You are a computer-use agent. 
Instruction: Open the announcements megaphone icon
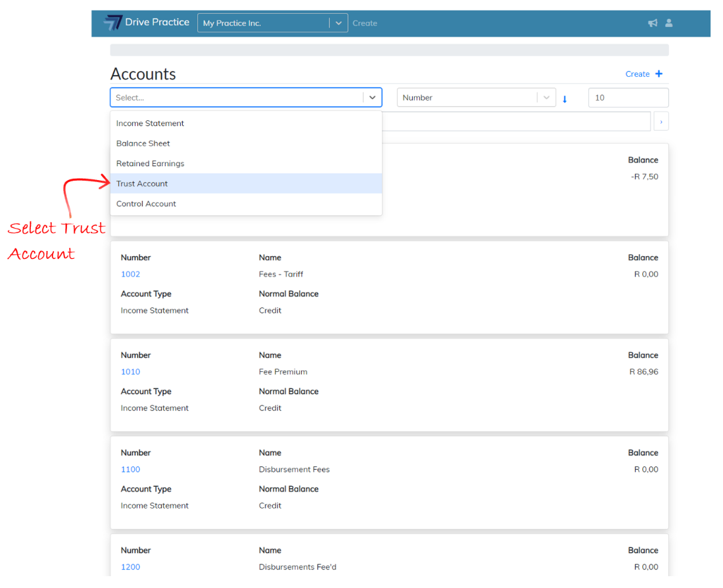point(653,23)
